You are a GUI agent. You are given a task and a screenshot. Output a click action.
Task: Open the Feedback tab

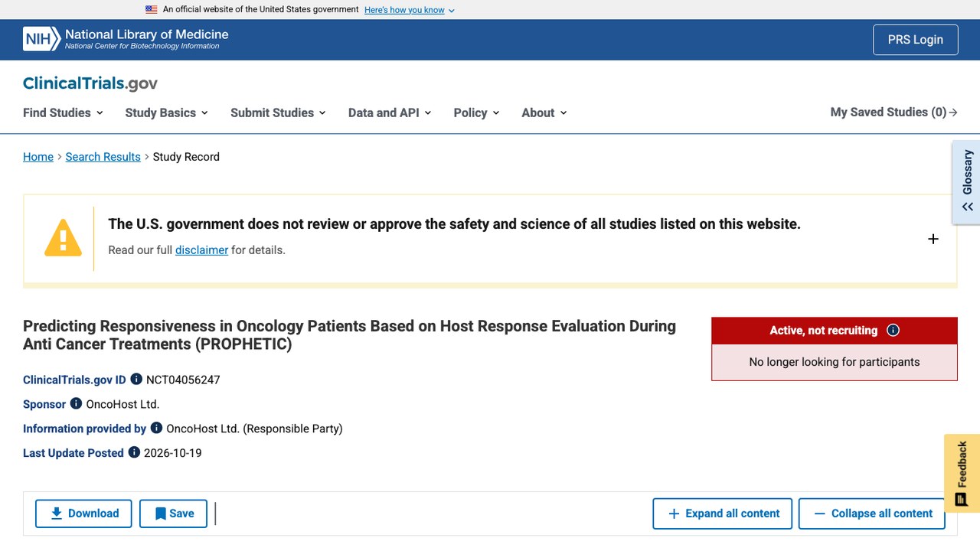(962, 474)
